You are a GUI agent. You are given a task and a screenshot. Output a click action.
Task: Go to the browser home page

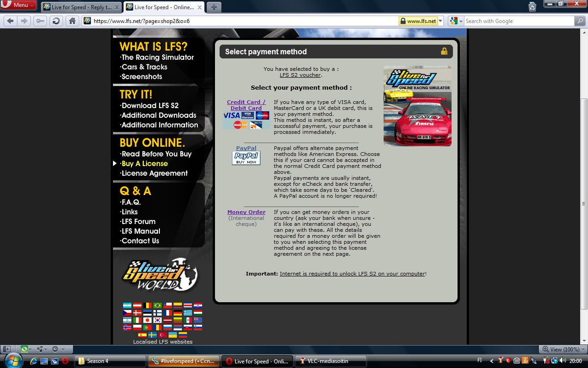[x=72, y=21]
